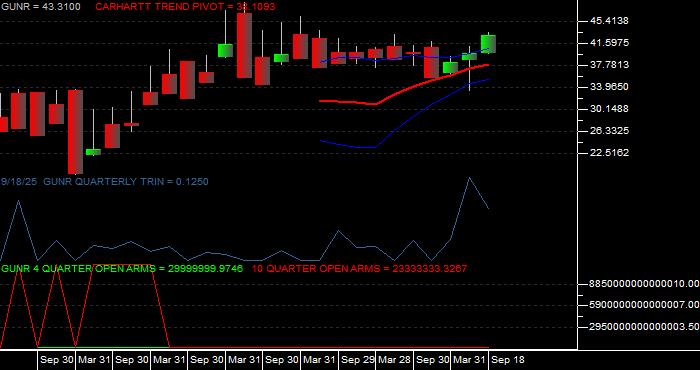Click the 295000000000003.50 axis value

(x=644, y=327)
